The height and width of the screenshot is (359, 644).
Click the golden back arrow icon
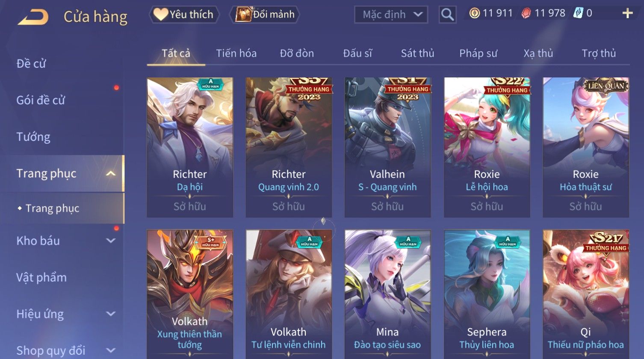coord(33,17)
